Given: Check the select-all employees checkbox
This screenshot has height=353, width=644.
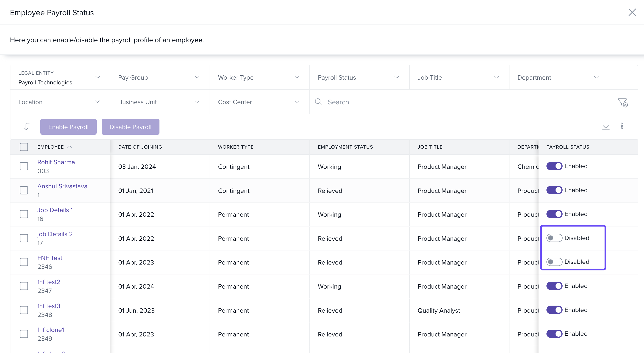Looking at the screenshot, I should (x=24, y=147).
